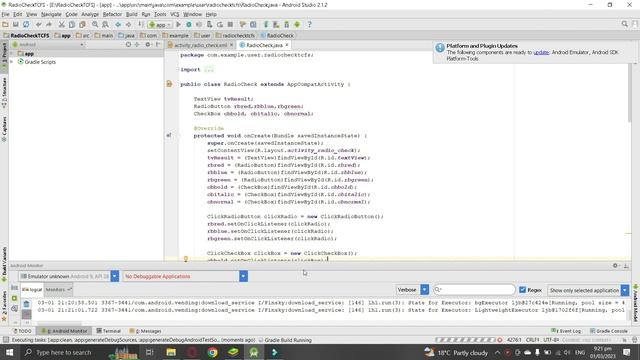Click the navigate Forward arrow icon

[128, 24]
